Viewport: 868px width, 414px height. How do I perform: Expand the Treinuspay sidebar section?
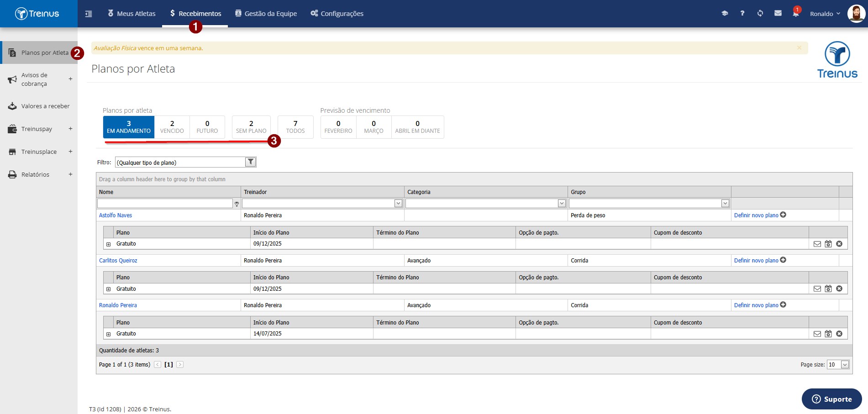(x=70, y=129)
